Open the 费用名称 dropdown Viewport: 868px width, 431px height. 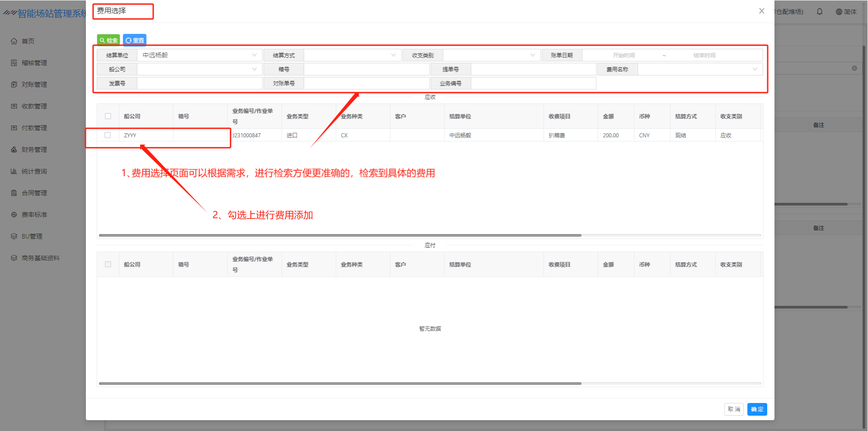click(x=699, y=69)
